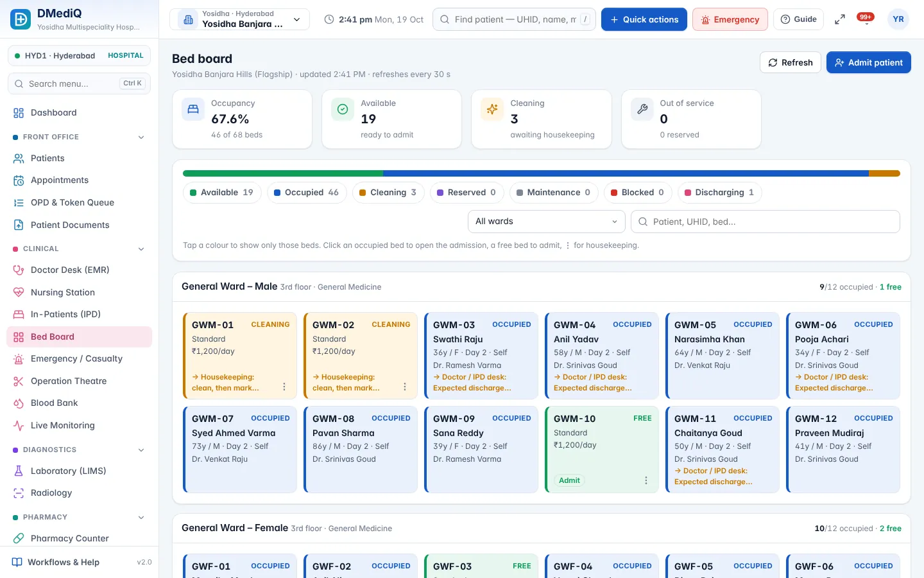The width and height of the screenshot is (924, 578).
Task: Collapse the CLINICAL sidebar section
Action: (141, 249)
